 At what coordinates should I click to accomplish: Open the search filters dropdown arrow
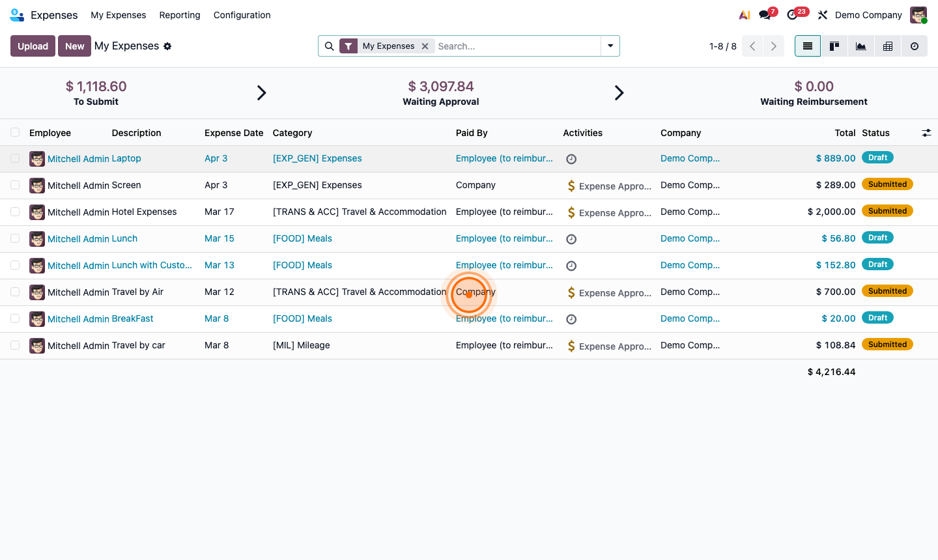(x=610, y=46)
